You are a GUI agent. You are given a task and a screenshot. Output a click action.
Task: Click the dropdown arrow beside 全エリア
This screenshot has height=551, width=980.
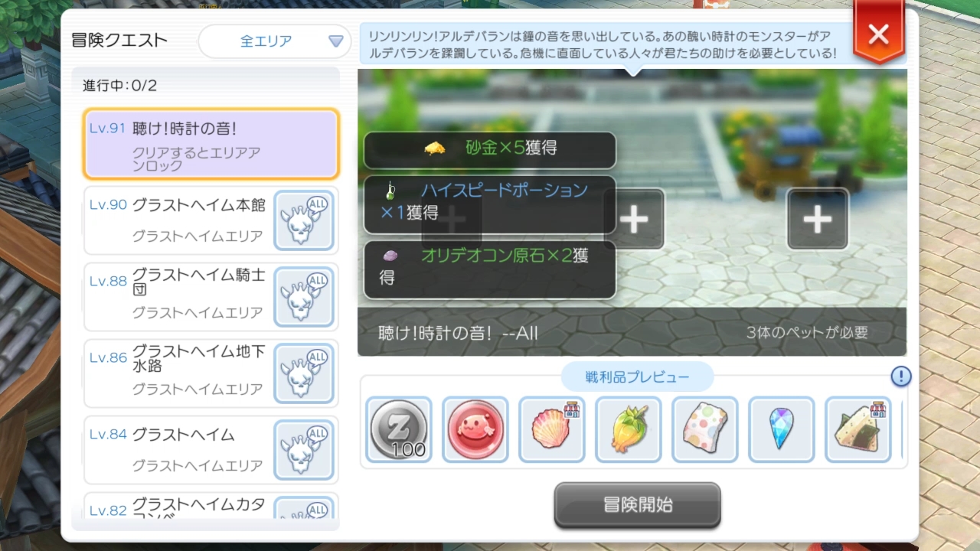335,41
